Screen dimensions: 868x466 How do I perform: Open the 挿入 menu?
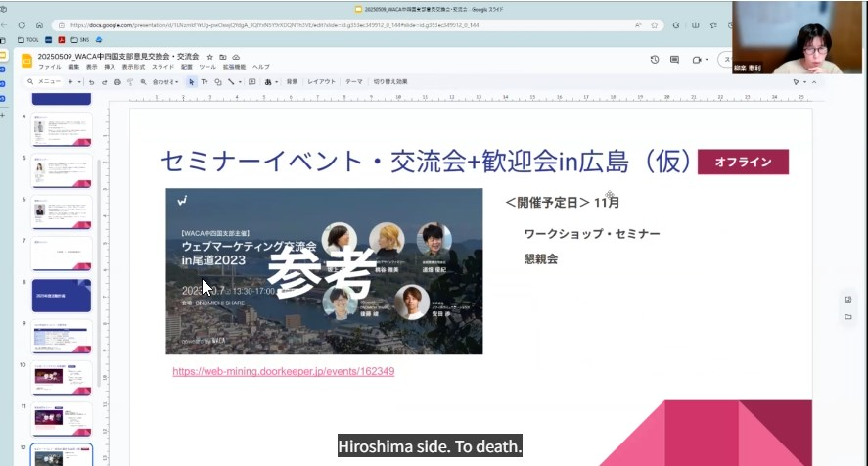tap(110, 67)
